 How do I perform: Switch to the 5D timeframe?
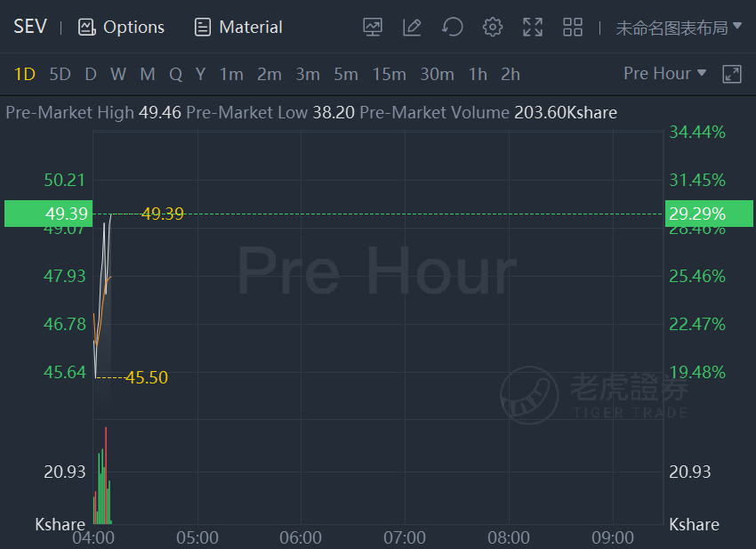pyautogui.click(x=60, y=75)
